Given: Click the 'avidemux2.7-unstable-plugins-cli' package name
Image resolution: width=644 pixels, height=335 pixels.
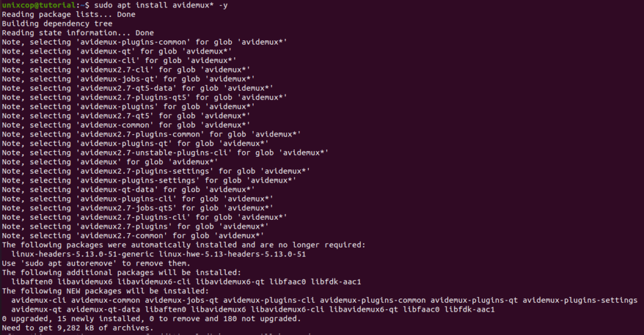Looking at the screenshot, I should click(153, 152).
